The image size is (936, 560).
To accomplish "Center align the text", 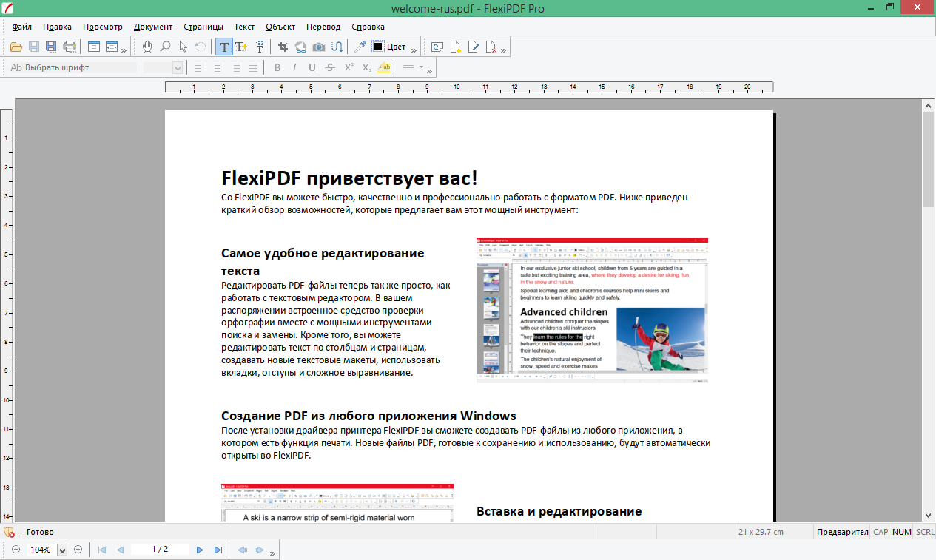I will click(218, 67).
